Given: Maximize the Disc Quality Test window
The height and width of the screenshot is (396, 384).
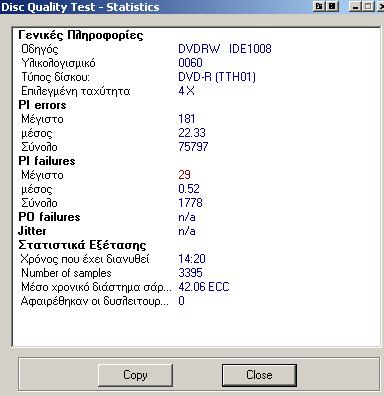Looking at the screenshot, I should [x=368, y=6].
